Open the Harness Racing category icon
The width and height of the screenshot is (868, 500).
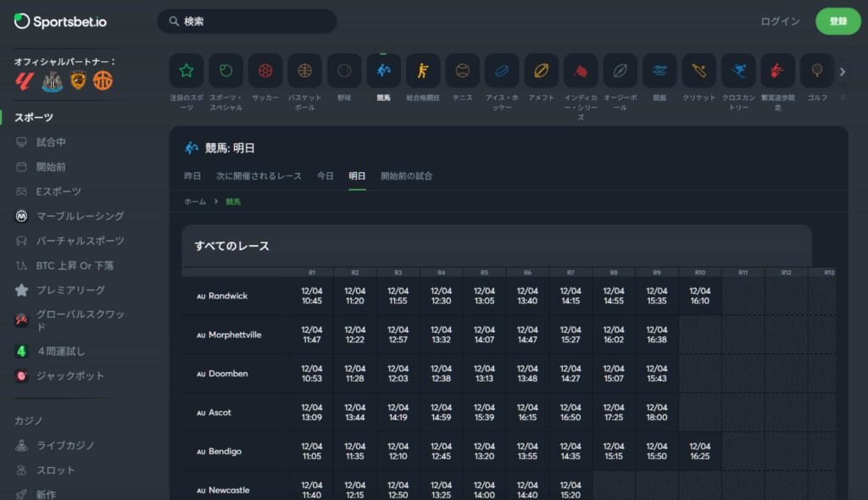778,71
